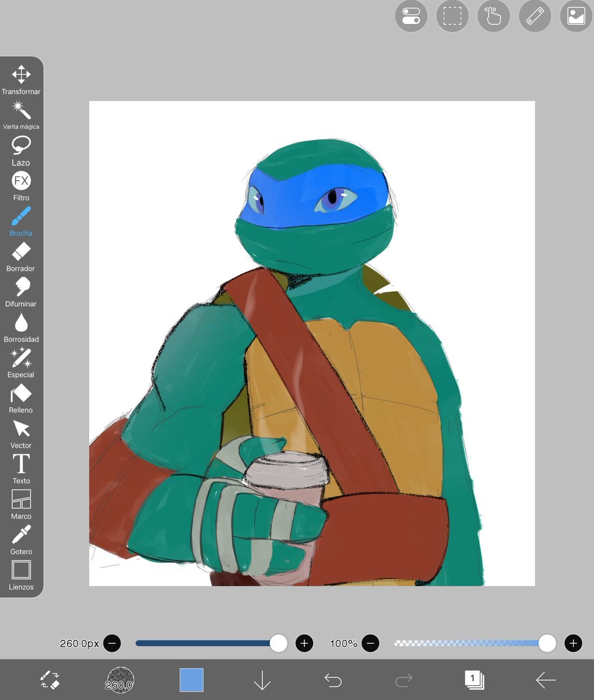Decrease the brush size with the minus button

click(112, 643)
